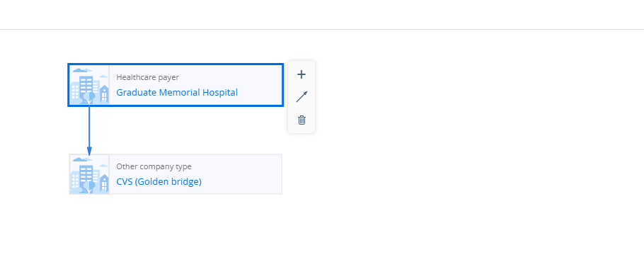Open CVS (Golden bridge) link
Image resolution: width=644 pixels, height=274 pixels.
click(x=159, y=181)
